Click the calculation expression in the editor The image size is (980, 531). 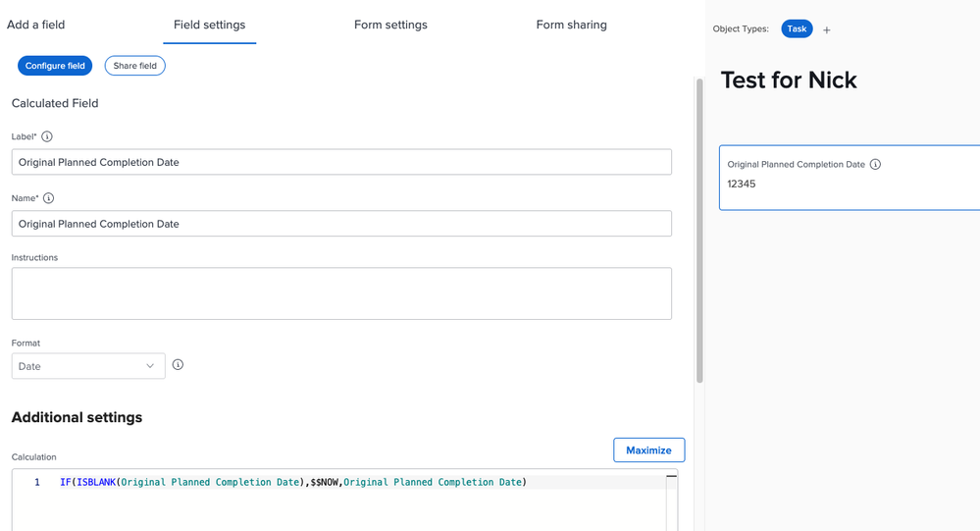click(292, 482)
